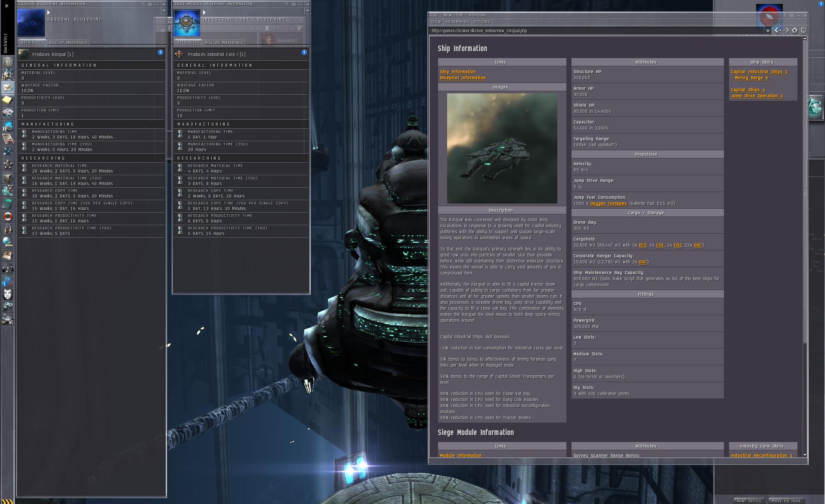This screenshot has height=504, width=825.
Task: Go to browser home page
Action: click(x=794, y=31)
